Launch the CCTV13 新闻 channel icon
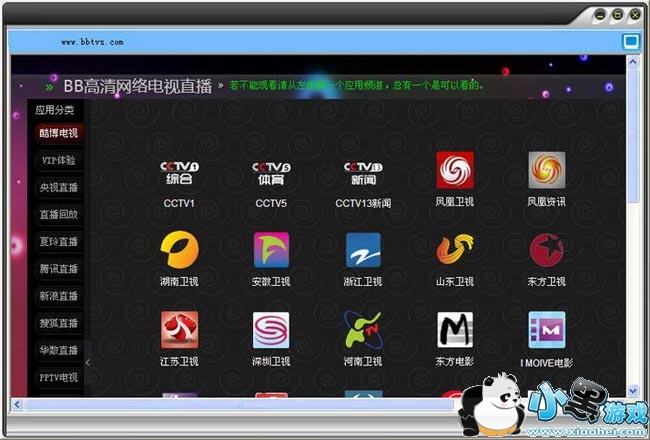The width and height of the screenshot is (650, 440). [363, 173]
